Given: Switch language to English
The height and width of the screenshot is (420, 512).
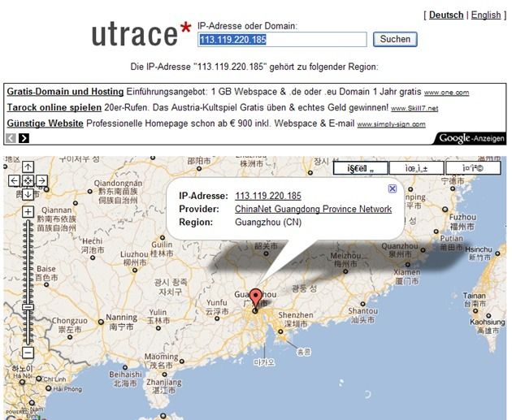Looking at the screenshot, I should pos(486,15).
